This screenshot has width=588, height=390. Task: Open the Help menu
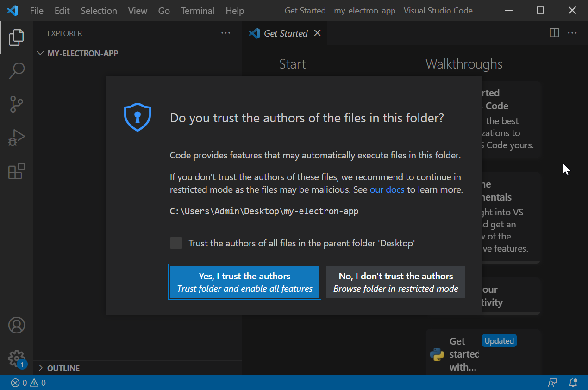tap(235, 11)
